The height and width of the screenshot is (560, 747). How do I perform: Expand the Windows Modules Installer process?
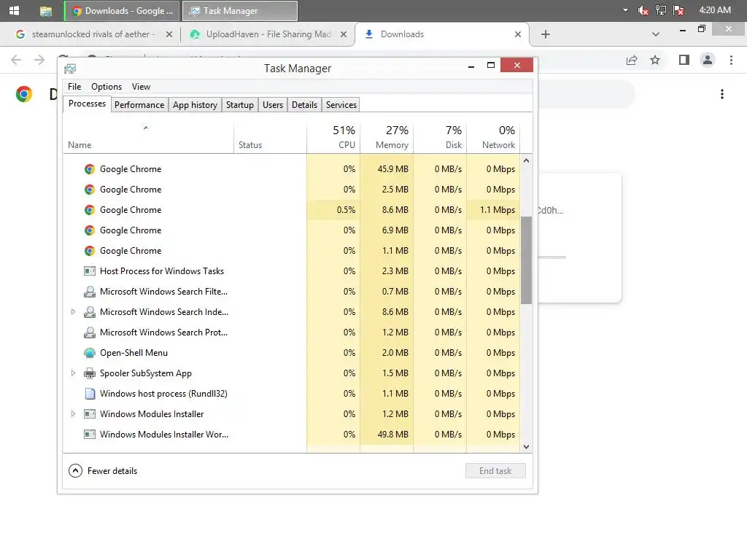tap(73, 414)
